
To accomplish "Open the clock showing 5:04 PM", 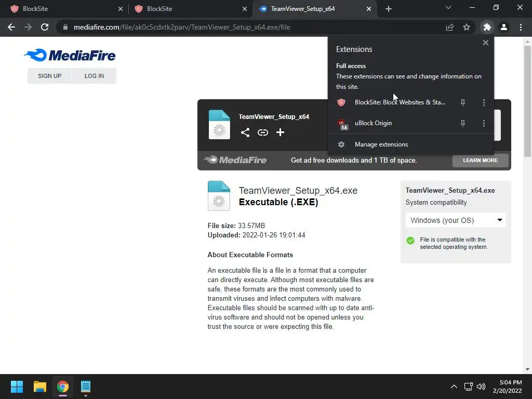I will (x=507, y=387).
